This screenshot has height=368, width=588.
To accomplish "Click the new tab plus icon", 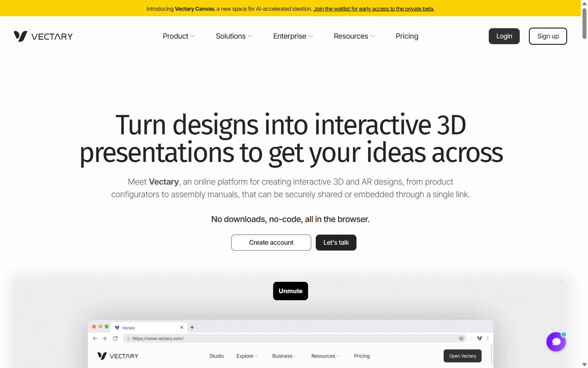I will pos(192,328).
